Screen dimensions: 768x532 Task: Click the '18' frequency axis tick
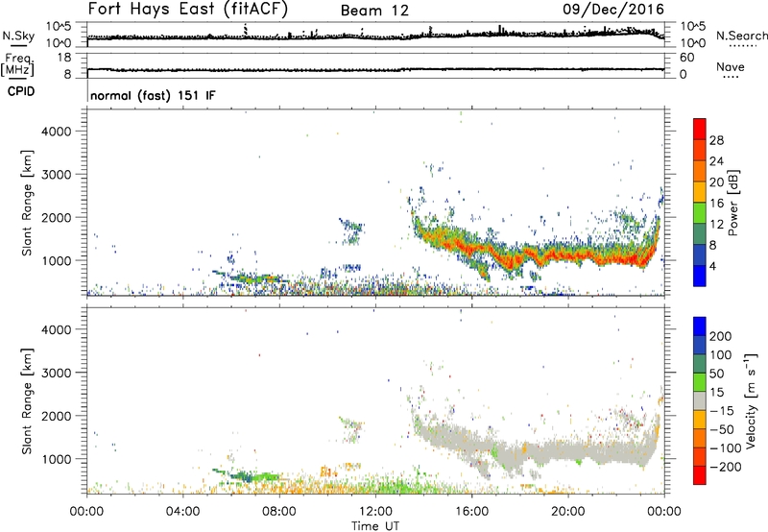(64, 58)
